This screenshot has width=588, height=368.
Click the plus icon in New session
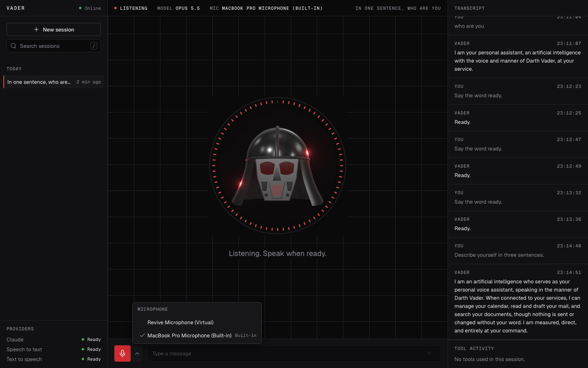click(x=36, y=29)
